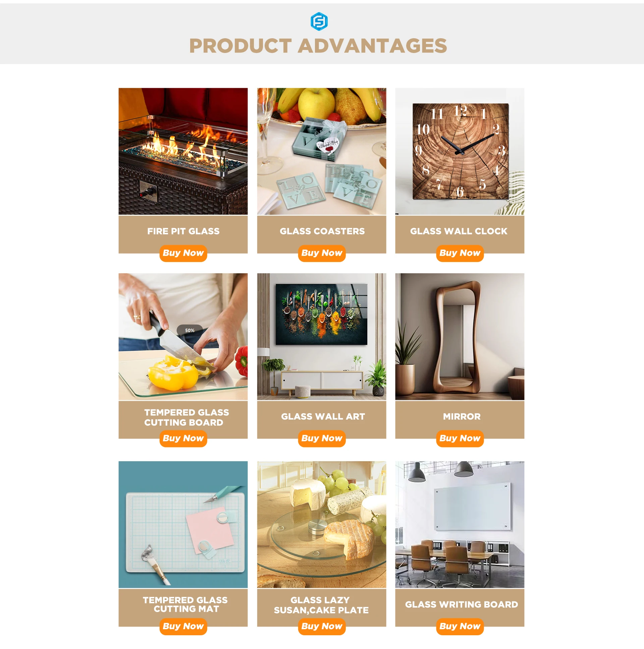Click Buy Now under Glass Coasters

coord(321,253)
